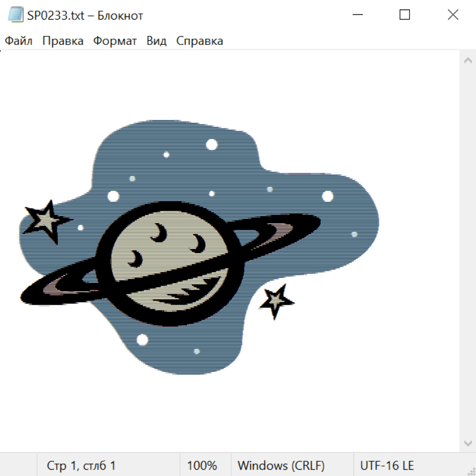
Task: Open the Справка menu
Action: coord(199,41)
